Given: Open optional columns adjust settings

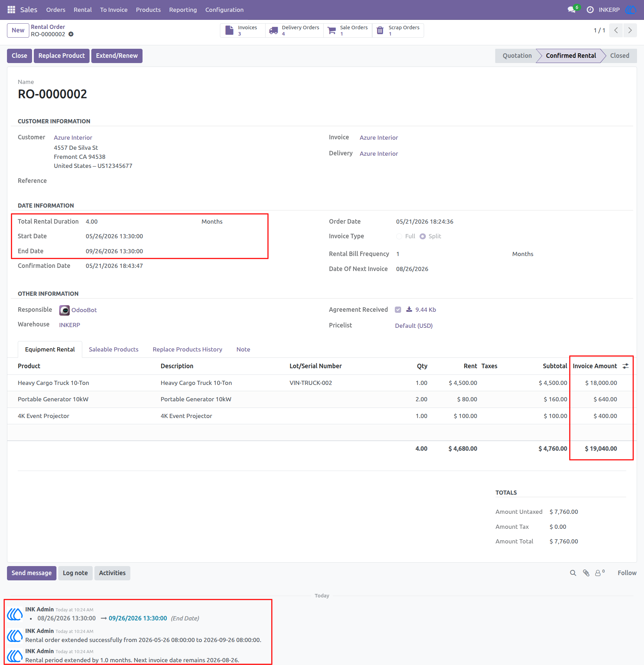Looking at the screenshot, I should (x=626, y=366).
